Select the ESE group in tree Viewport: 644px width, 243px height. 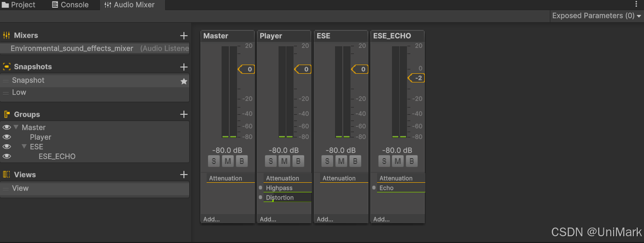pos(37,147)
